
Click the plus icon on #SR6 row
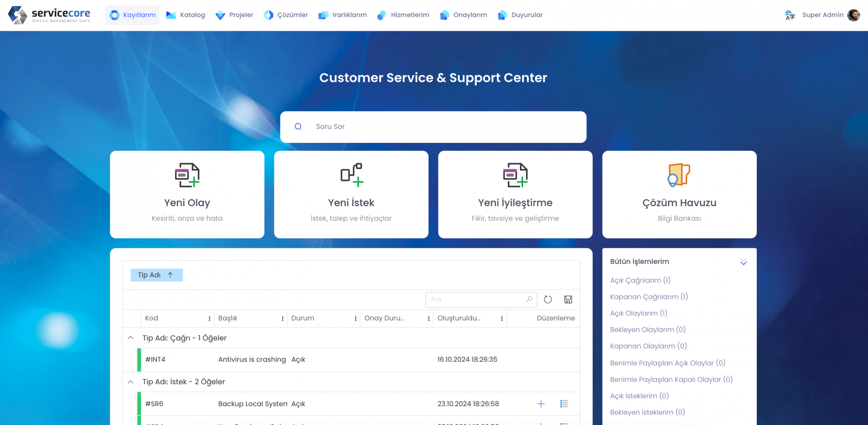tap(541, 404)
